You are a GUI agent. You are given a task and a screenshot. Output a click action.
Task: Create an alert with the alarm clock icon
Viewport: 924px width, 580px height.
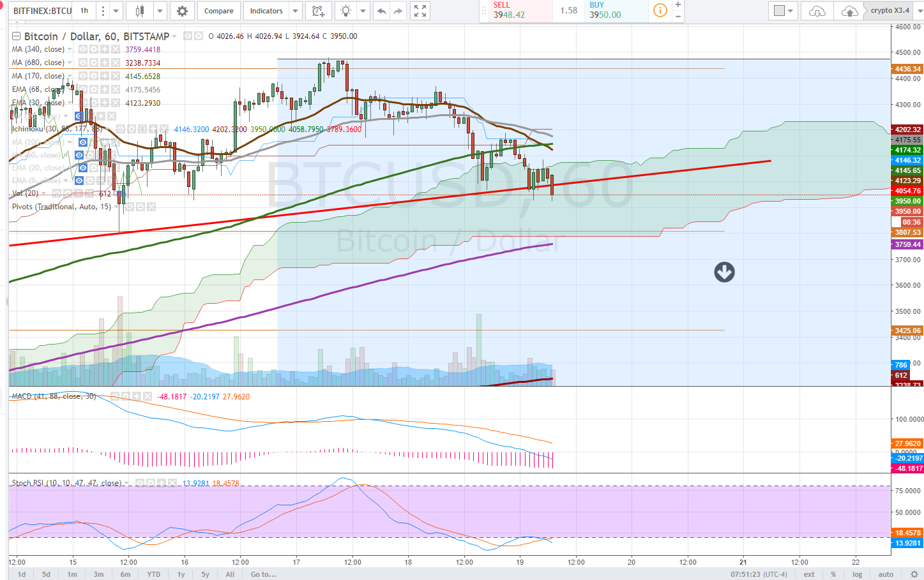317,11
